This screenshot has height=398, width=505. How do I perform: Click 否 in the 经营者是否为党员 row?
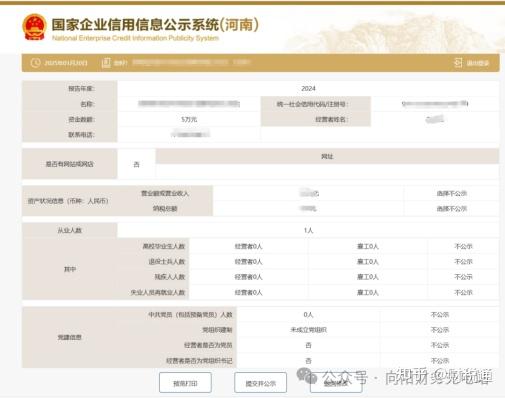pyautogui.click(x=308, y=345)
